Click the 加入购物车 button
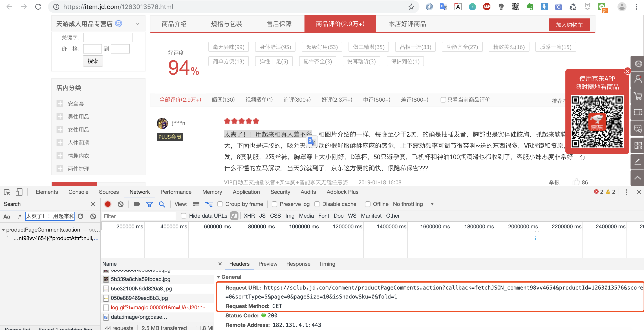Screen dimensions: 644x330 (x=569, y=25)
